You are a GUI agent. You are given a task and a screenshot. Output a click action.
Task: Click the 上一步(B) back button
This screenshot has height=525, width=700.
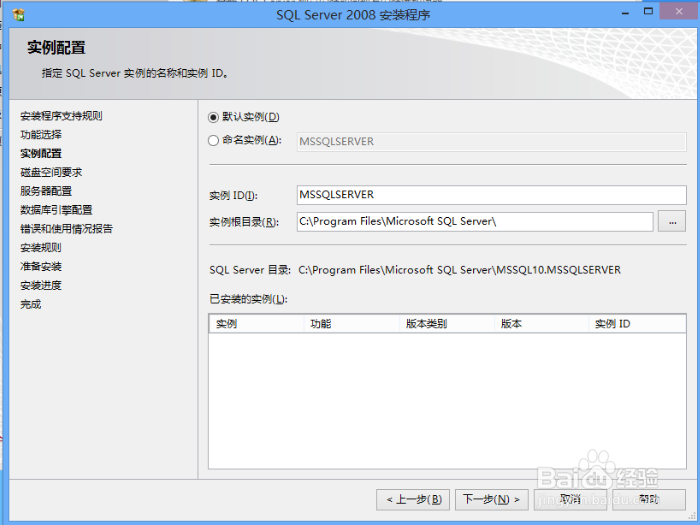click(413, 500)
